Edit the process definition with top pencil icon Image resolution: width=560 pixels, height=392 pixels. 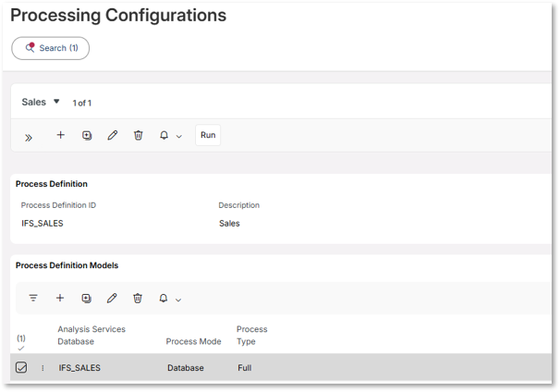tap(113, 135)
